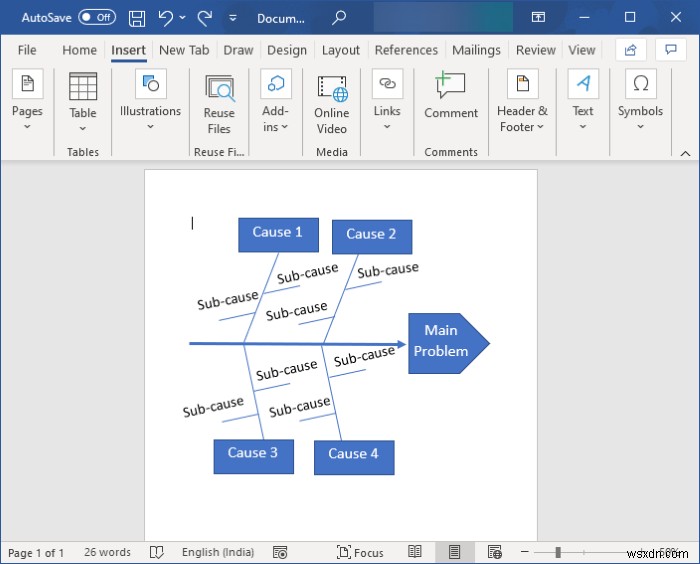The height and width of the screenshot is (564, 700).
Task: Select the Cause 3 box
Action: tap(254, 456)
